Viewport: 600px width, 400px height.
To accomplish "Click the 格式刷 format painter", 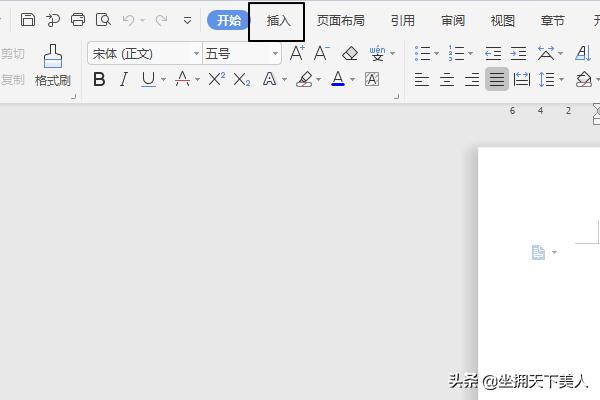I will 53,65.
